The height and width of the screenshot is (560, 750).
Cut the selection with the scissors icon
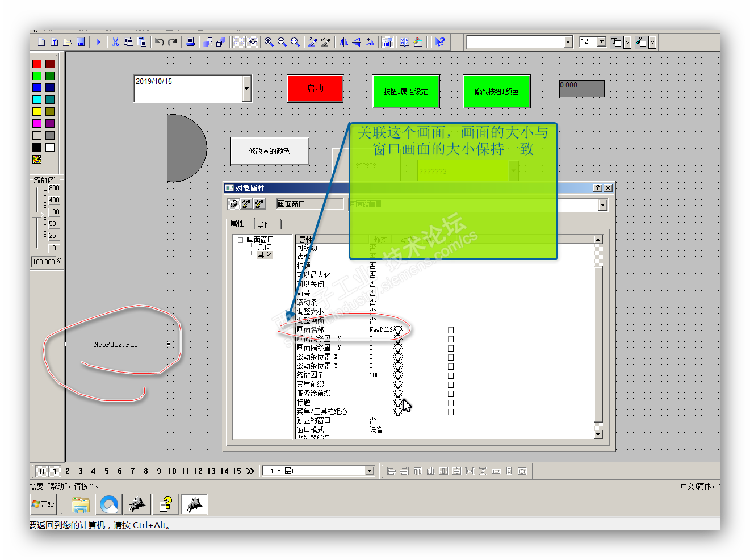click(x=115, y=42)
